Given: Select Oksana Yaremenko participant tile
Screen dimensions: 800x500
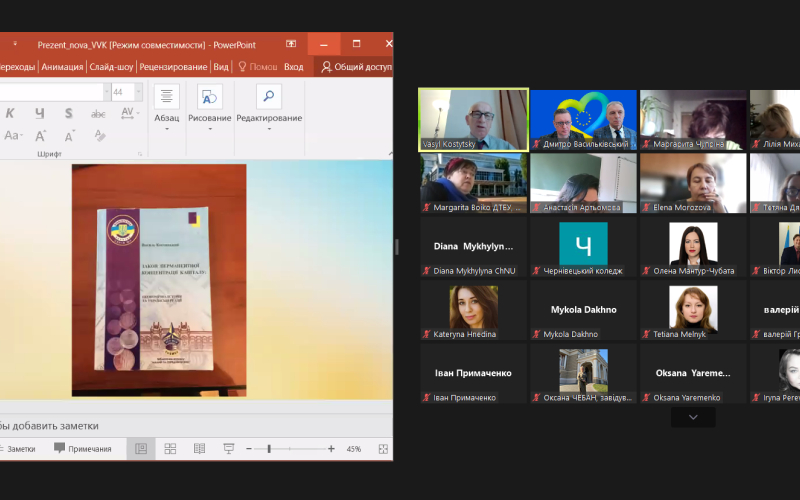Looking at the screenshot, I should (693, 373).
